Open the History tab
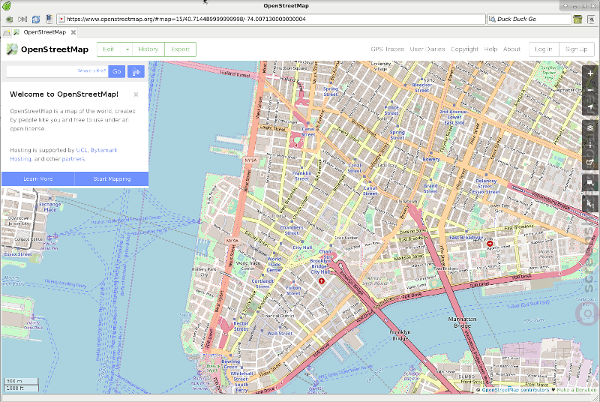The image size is (600, 402). click(148, 49)
